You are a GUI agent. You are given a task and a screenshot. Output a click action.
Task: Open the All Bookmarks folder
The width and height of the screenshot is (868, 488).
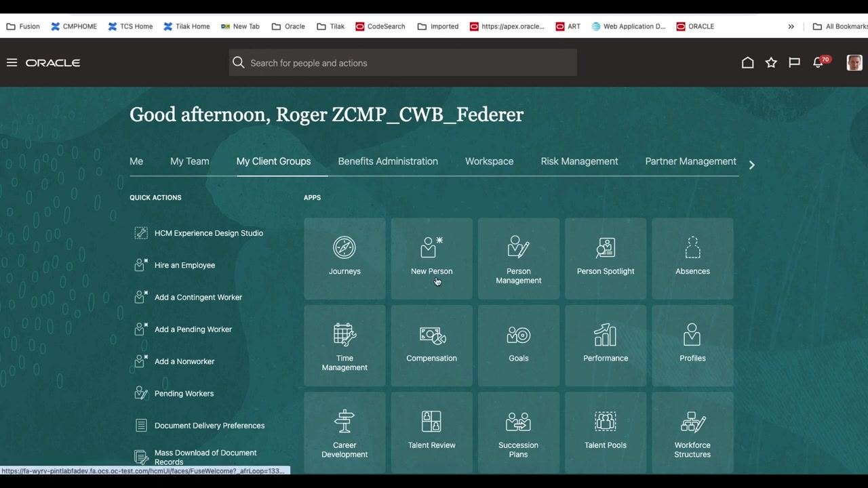[840, 26]
